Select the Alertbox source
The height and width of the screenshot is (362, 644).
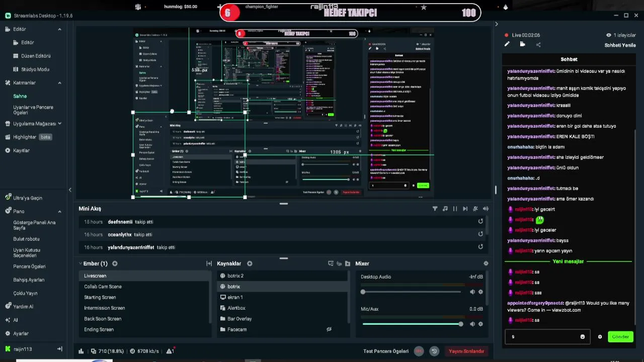click(282, 308)
